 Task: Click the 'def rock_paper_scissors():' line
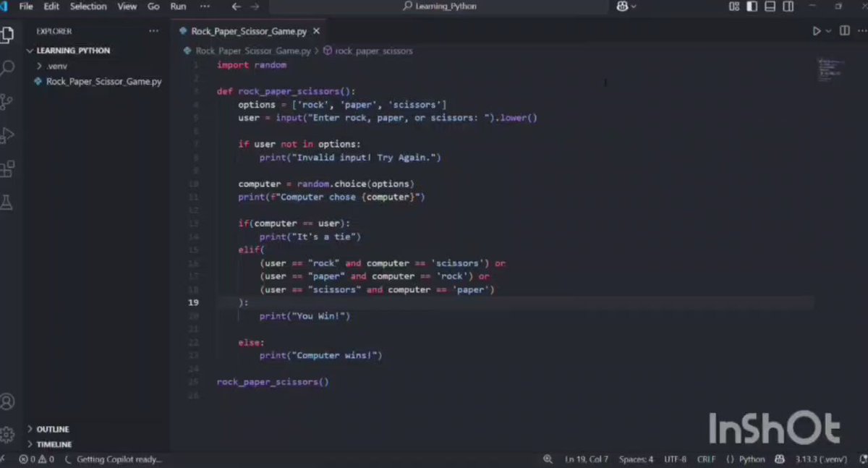(x=286, y=92)
